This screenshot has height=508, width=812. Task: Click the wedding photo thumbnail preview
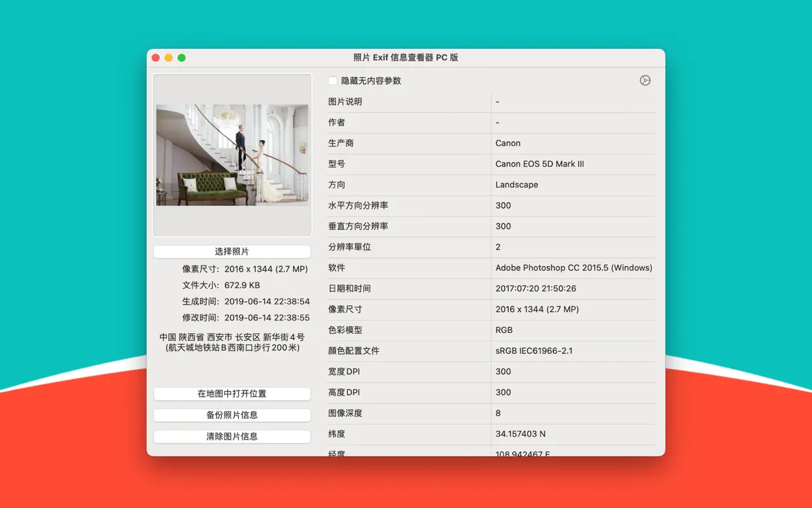point(232,154)
